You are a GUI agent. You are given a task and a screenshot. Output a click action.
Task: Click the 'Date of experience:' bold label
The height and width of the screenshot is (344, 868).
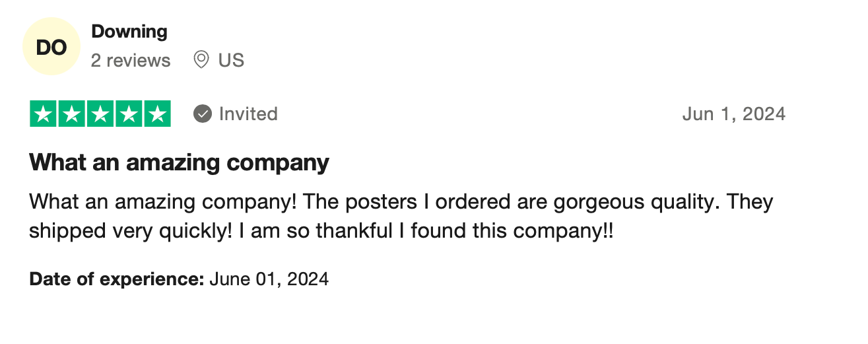pos(116,279)
